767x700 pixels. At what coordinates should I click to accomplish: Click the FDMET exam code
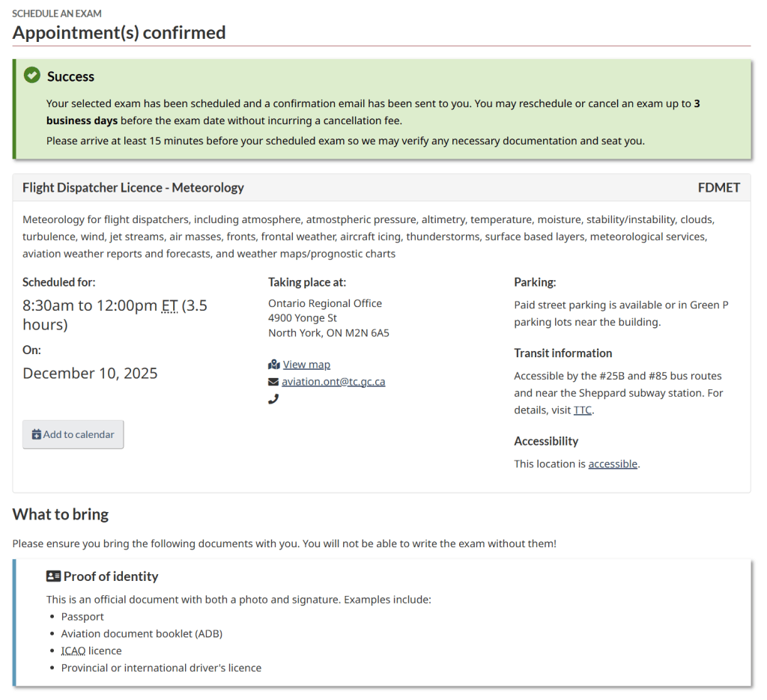718,188
